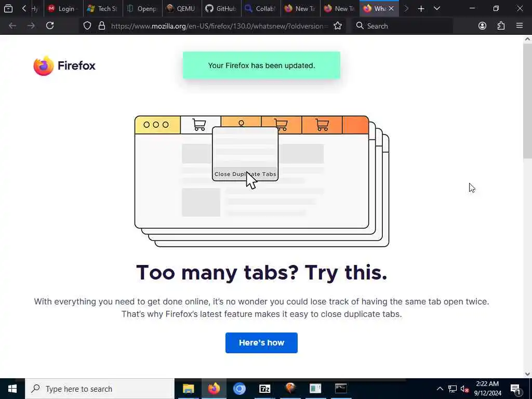
Task: Open the blue circular browser taskbar icon
Action: click(x=239, y=389)
